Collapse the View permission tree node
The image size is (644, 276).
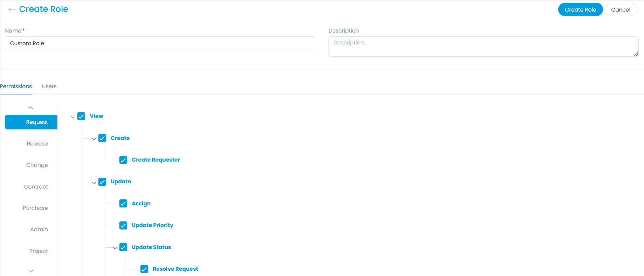[x=73, y=117]
